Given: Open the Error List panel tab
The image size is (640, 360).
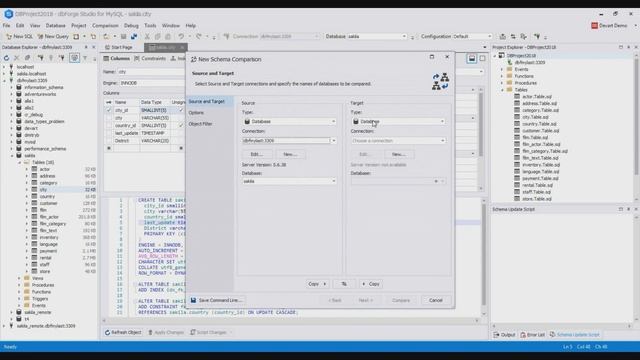Looking at the screenshot, I should click(x=533, y=335).
